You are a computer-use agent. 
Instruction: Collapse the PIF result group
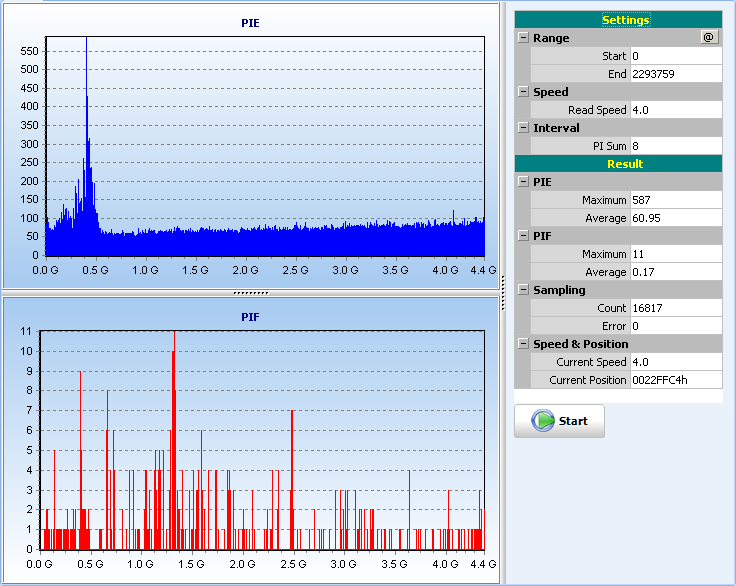tap(523, 236)
